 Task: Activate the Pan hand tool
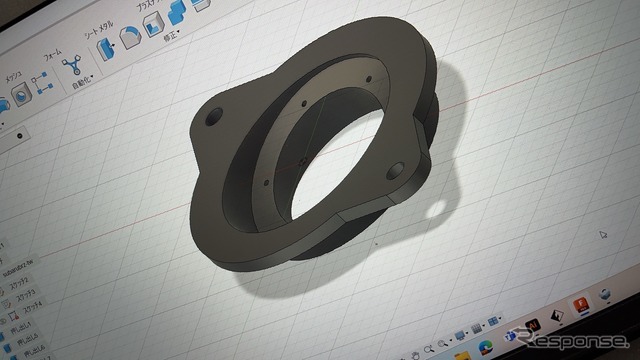tap(415, 355)
